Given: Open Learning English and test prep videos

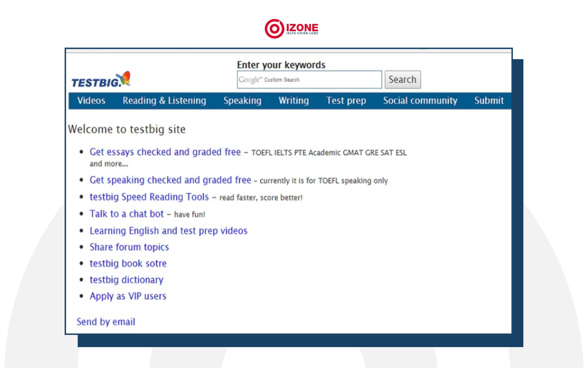Looking at the screenshot, I should (x=168, y=231).
